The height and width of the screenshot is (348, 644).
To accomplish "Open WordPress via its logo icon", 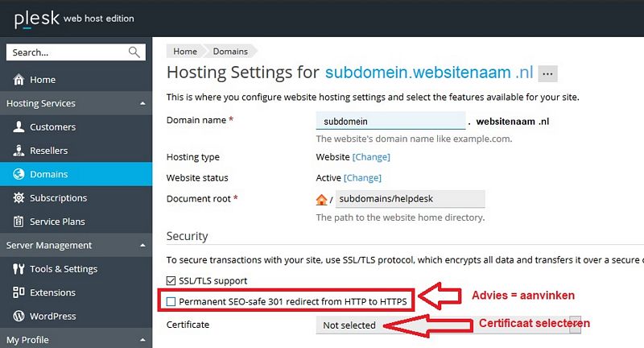I will coord(19,316).
